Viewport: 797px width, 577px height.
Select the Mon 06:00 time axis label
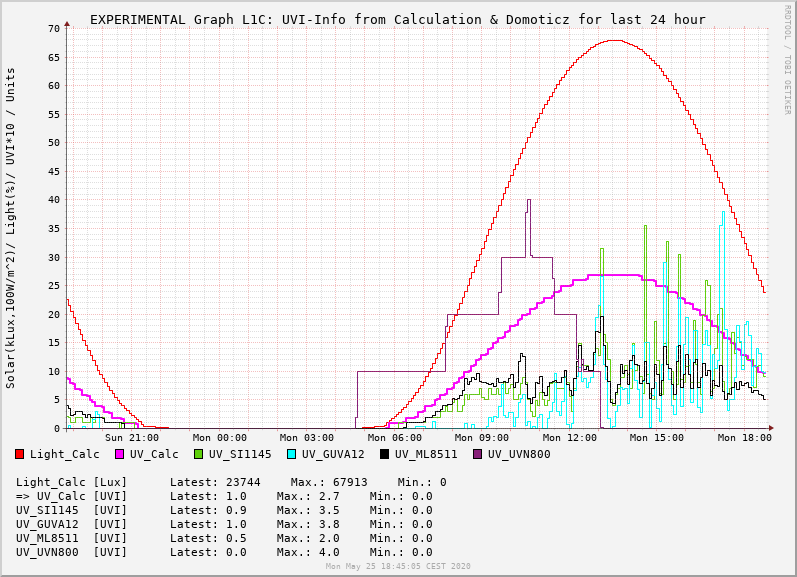[x=394, y=437]
